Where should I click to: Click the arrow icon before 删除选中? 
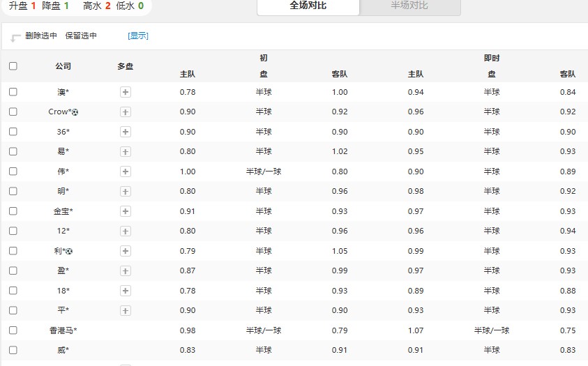point(15,38)
